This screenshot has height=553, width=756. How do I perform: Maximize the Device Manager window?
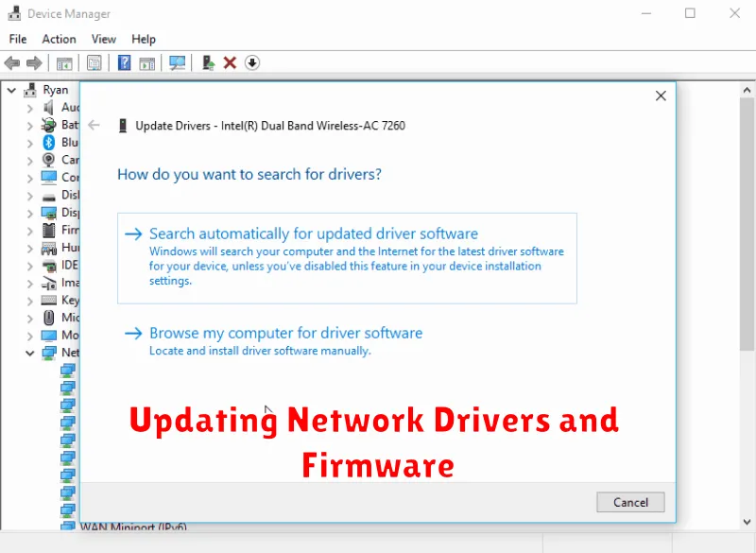click(691, 13)
